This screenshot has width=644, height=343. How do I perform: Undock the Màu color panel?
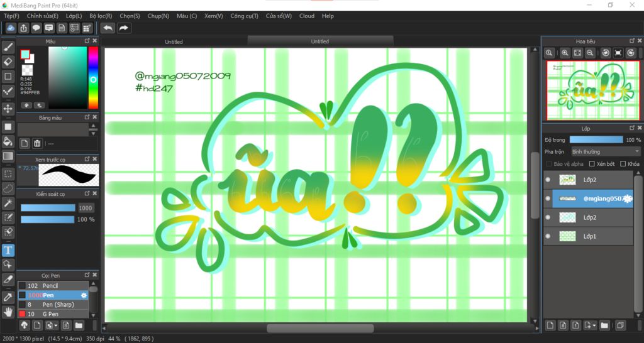(x=87, y=41)
